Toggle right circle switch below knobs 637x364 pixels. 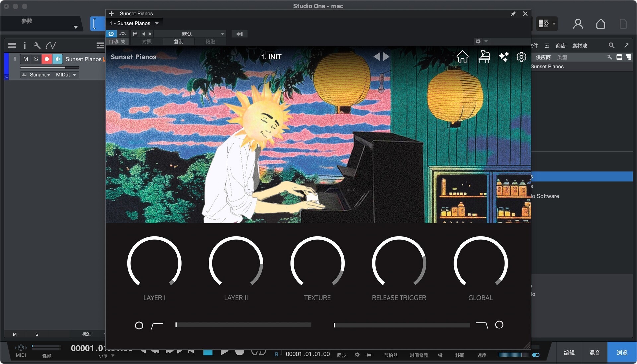pos(499,325)
